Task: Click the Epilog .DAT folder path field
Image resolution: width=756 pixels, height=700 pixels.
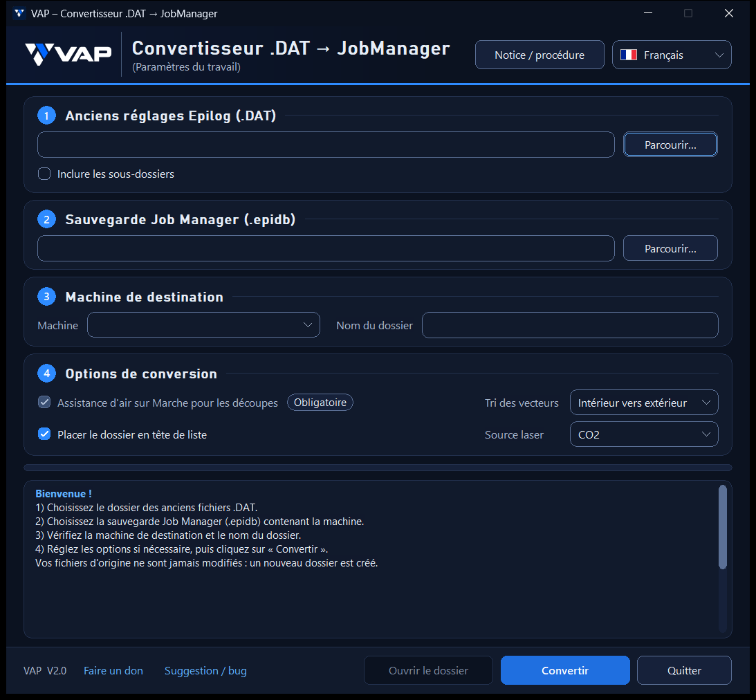Action: [326, 145]
